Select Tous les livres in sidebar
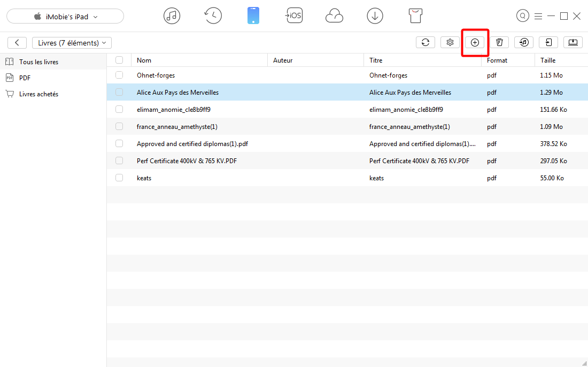The width and height of the screenshot is (588, 367). [x=53, y=62]
